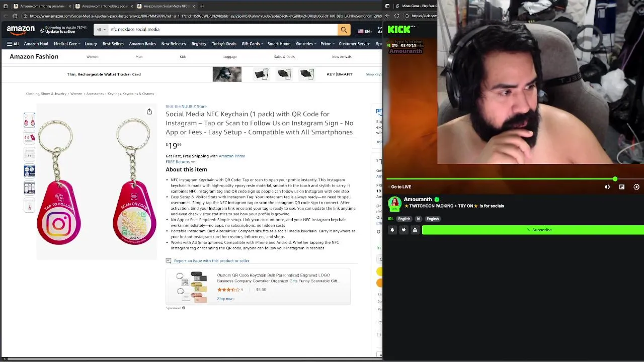Screen dimensions: 644x362
Task: Open the All hamburger menu
Action: point(13,44)
